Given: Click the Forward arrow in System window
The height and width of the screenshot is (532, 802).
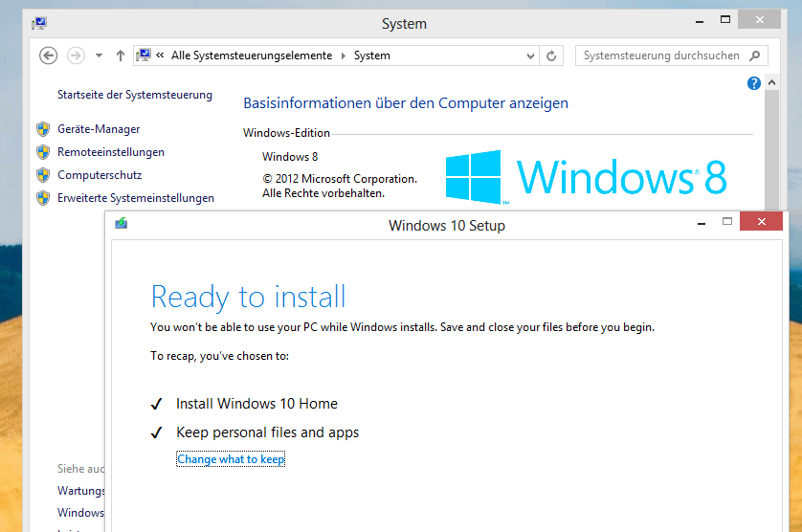Looking at the screenshot, I should pos(76,55).
